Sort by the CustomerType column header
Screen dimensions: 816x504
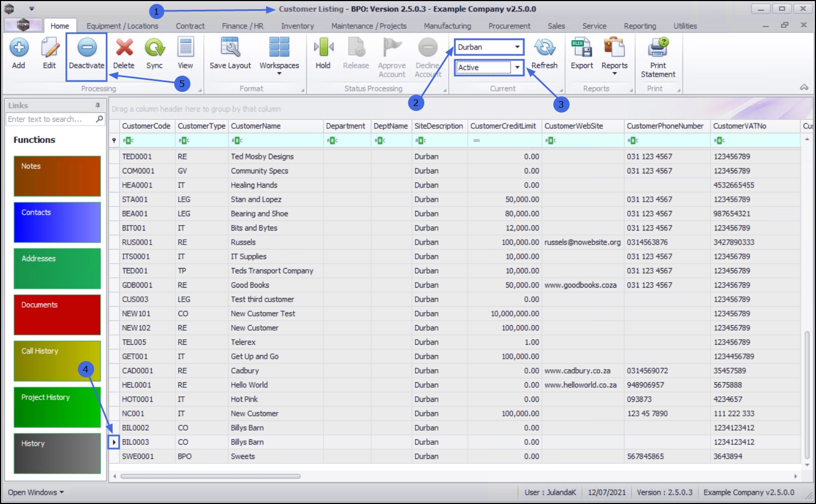pos(201,126)
